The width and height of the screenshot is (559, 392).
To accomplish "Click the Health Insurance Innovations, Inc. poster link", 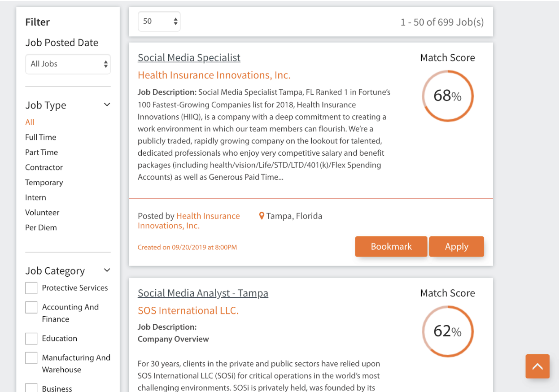I will pos(208,216).
